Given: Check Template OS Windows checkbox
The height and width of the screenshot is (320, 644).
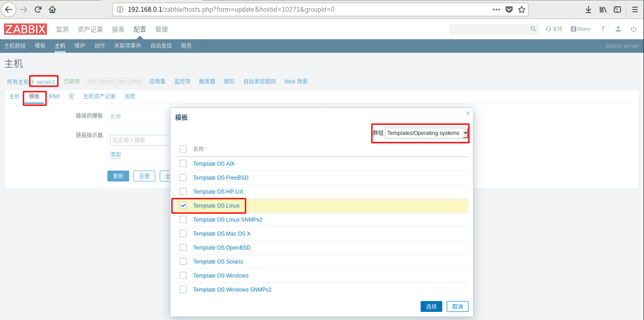Looking at the screenshot, I should [183, 275].
